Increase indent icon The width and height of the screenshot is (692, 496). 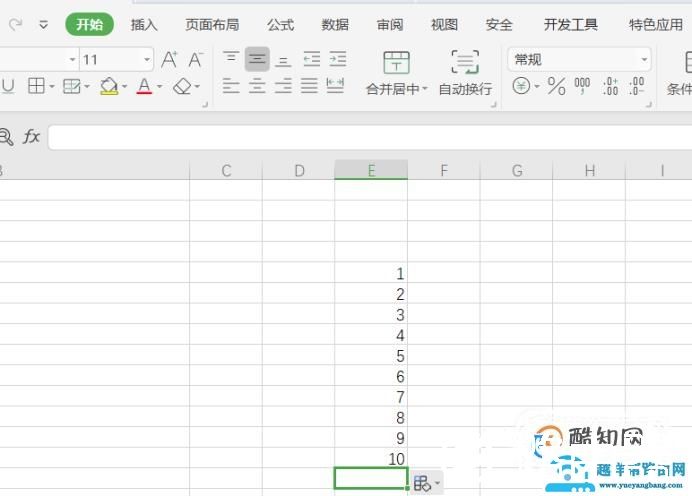coord(338,59)
